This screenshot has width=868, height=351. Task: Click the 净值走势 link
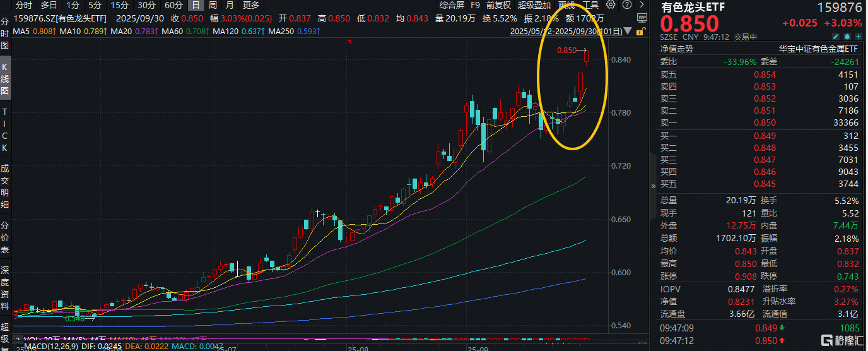coord(676,49)
